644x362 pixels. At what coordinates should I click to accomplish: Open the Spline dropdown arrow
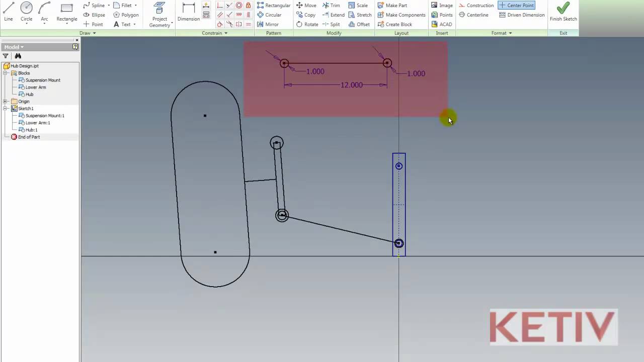pos(109,5)
